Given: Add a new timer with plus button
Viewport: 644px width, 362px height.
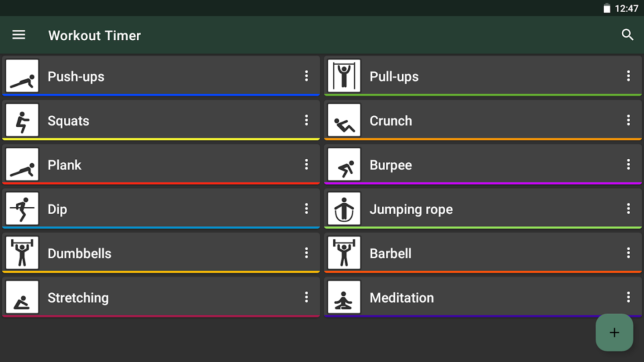Looking at the screenshot, I should 614,333.
